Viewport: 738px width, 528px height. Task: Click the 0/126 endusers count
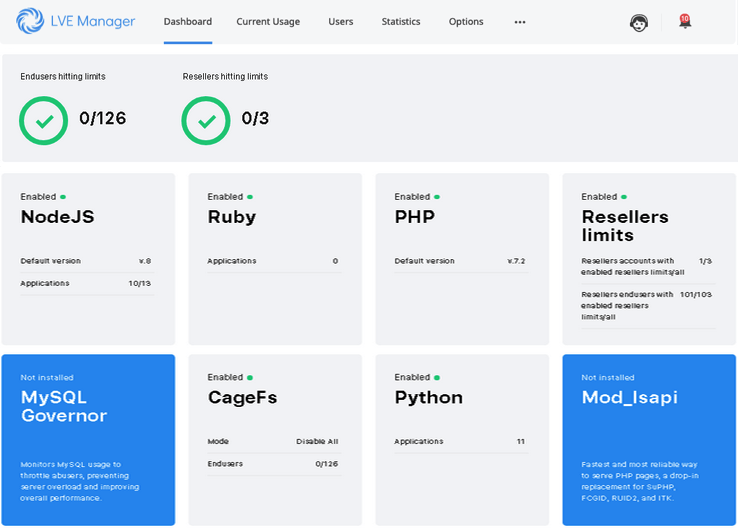(103, 119)
